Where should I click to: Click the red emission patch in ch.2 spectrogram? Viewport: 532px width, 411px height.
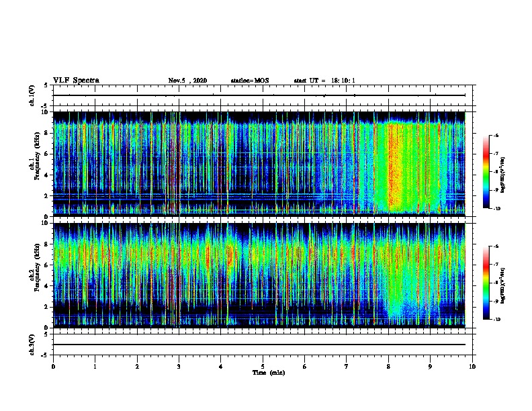230,256
